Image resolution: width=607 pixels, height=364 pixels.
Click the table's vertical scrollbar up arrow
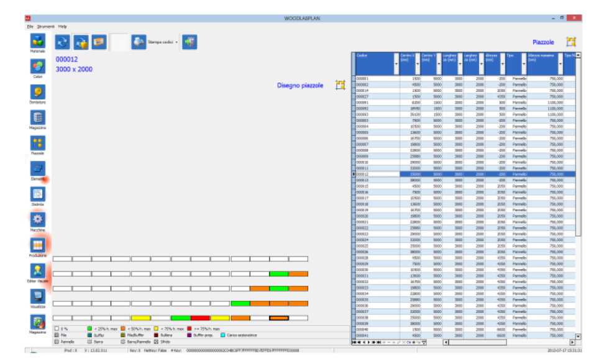pyautogui.click(x=578, y=55)
